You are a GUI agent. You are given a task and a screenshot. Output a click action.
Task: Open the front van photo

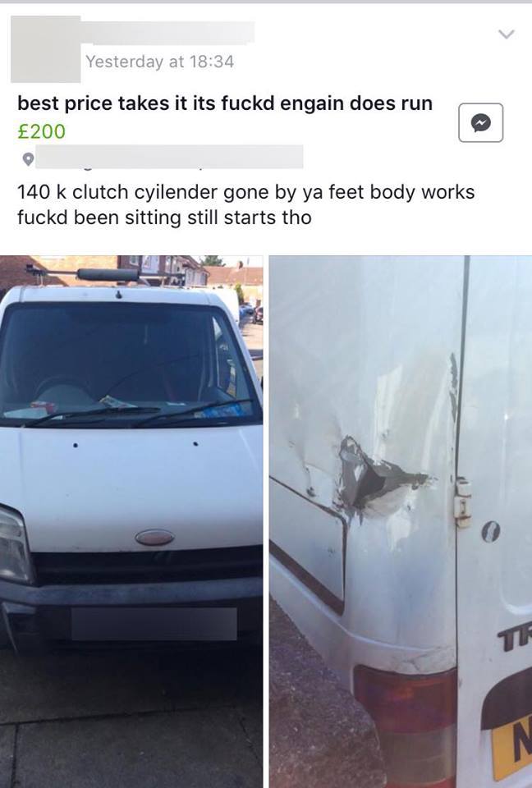pos(131,522)
